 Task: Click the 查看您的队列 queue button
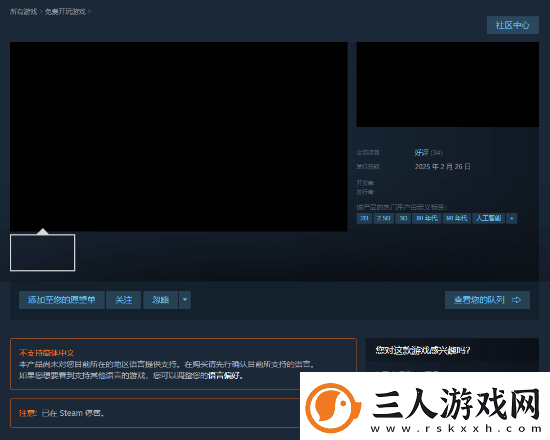[x=487, y=300]
